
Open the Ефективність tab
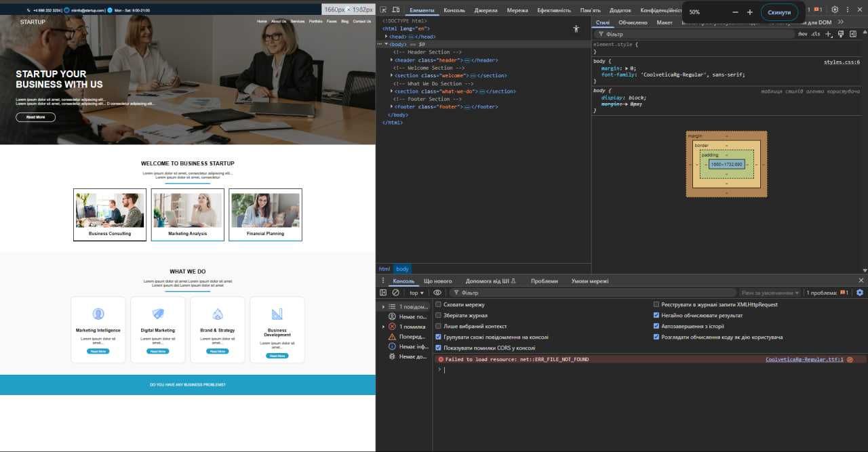coord(554,10)
